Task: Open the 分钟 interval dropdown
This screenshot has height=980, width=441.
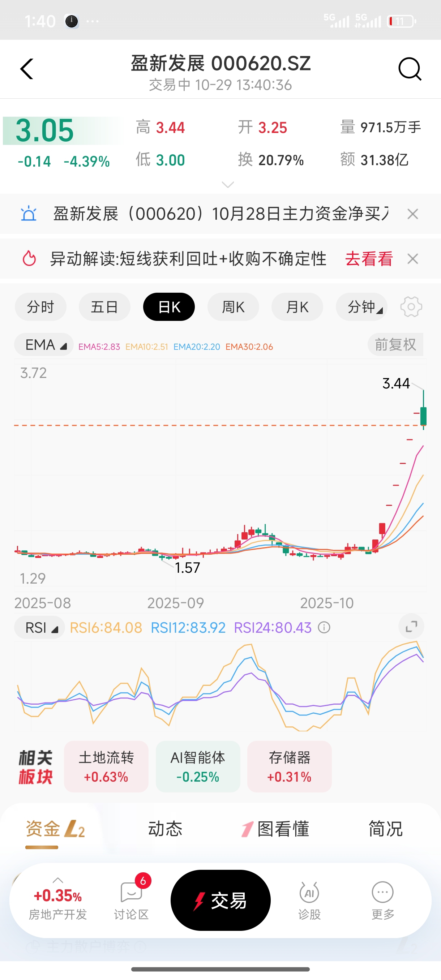Action: point(361,307)
